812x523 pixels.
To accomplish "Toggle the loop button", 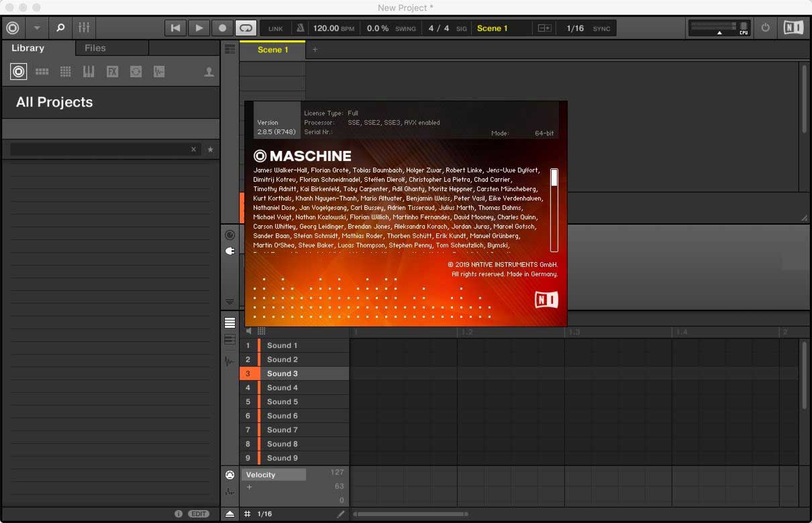I will click(x=246, y=28).
